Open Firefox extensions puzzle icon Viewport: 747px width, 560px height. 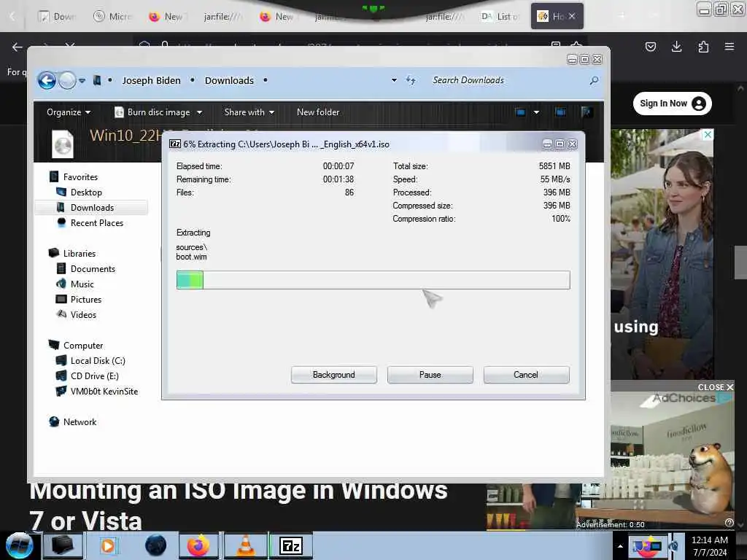point(703,47)
